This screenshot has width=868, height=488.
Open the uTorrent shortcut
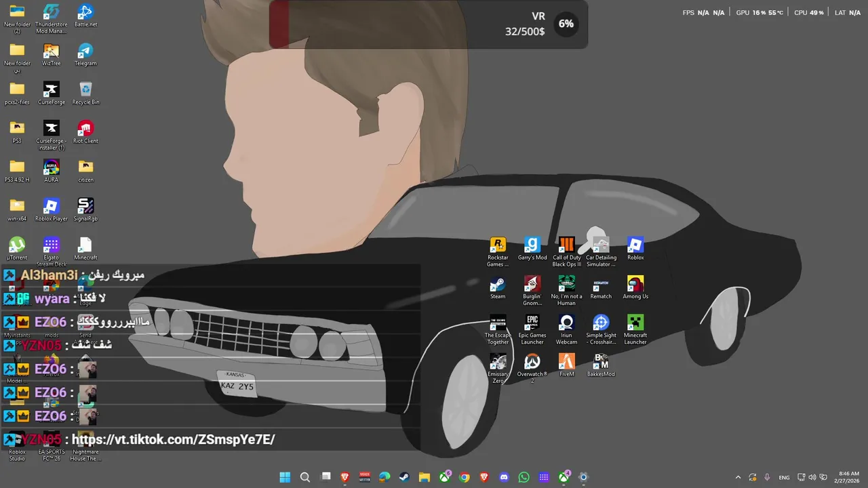click(17, 248)
